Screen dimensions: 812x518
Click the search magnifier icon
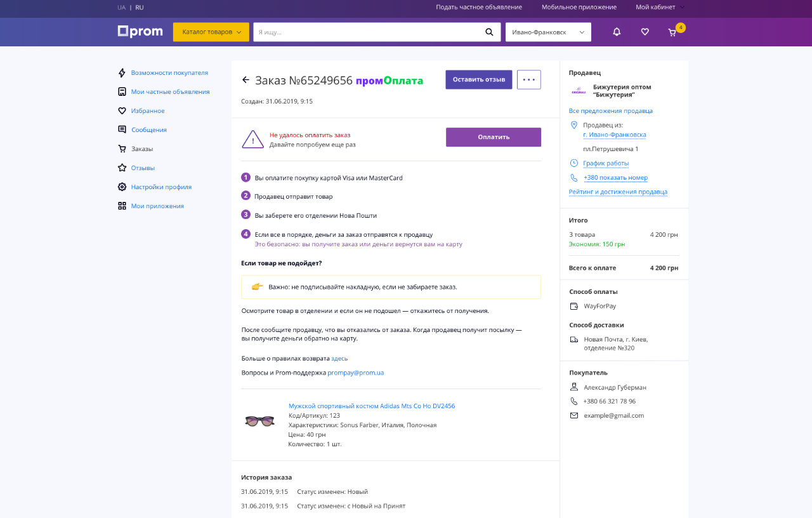(x=489, y=32)
